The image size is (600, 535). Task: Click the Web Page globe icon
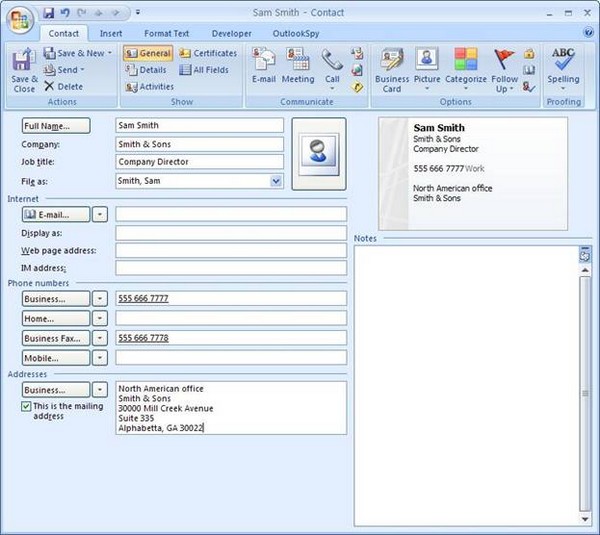point(357,70)
